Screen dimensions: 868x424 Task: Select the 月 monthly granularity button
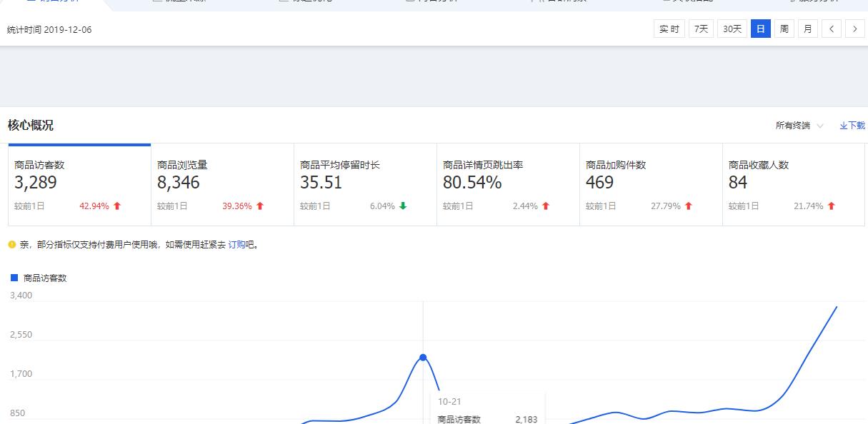tap(808, 29)
